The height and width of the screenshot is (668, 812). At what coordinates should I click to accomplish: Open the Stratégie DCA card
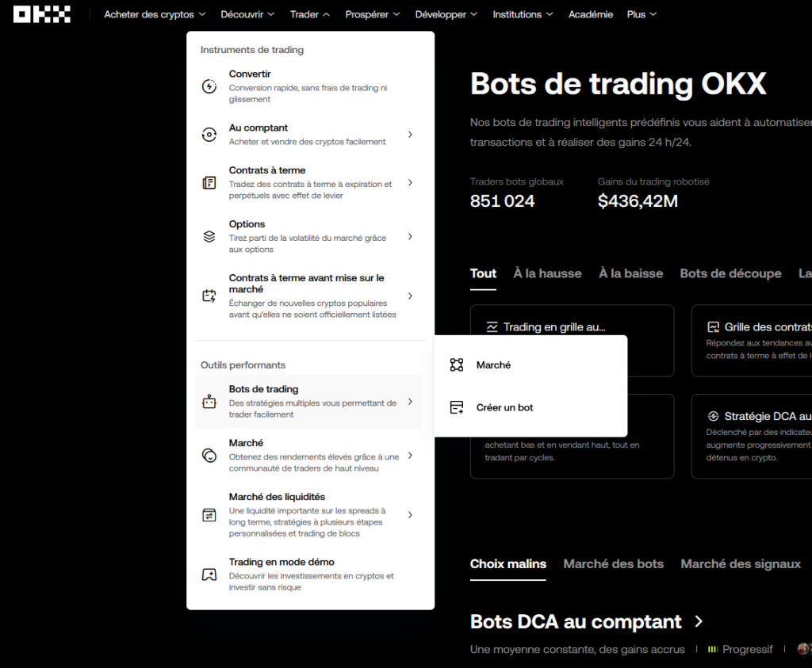[752, 436]
